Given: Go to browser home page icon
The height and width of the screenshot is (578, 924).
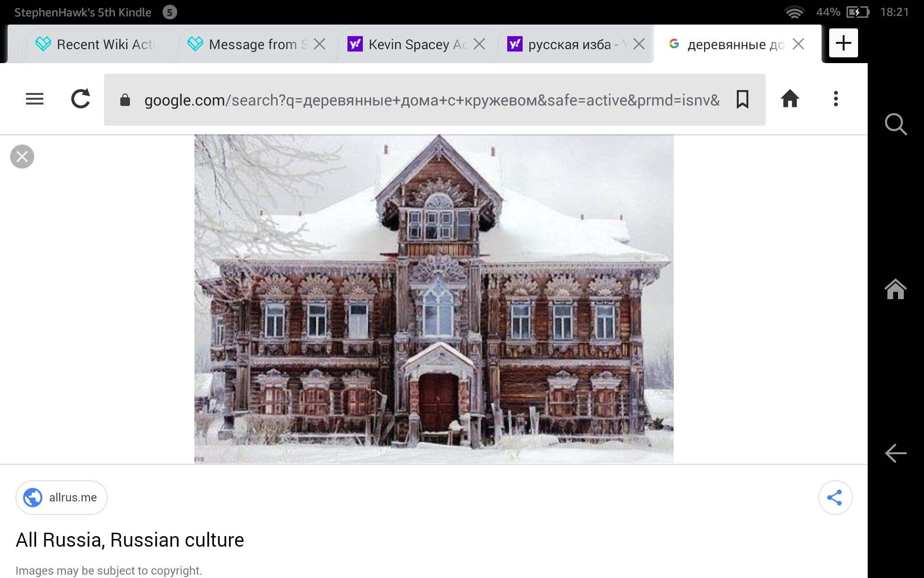Looking at the screenshot, I should point(790,99).
